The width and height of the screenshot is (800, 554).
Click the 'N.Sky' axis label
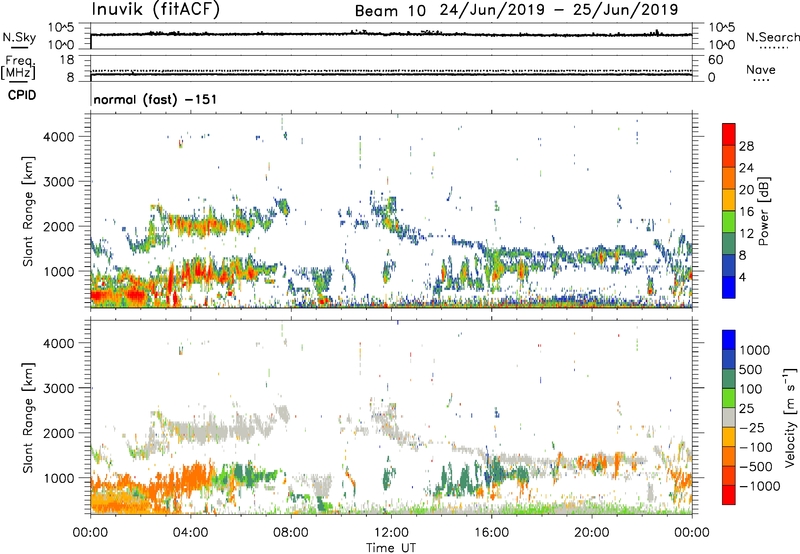[x=19, y=37]
